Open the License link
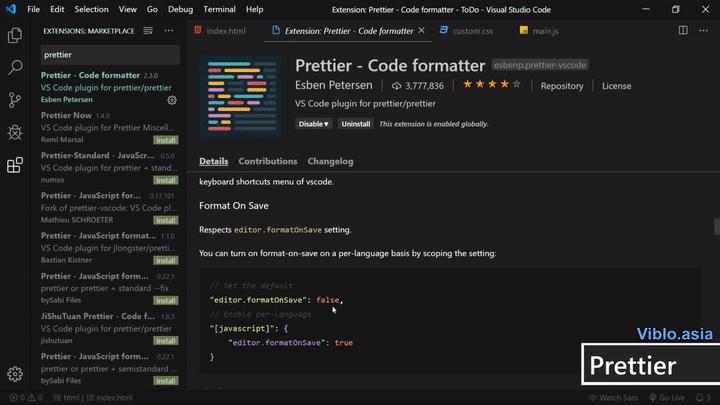Image resolution: width=720 pixels, height=405 pixels. [x=616, y=86]
